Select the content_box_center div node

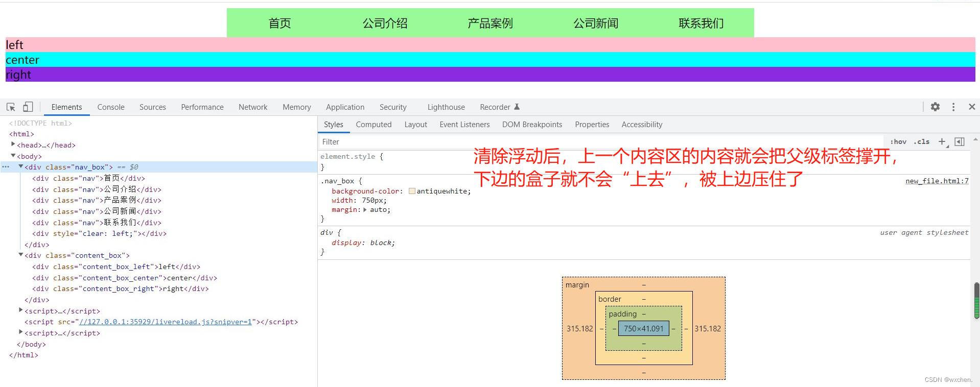pos(124,278)
